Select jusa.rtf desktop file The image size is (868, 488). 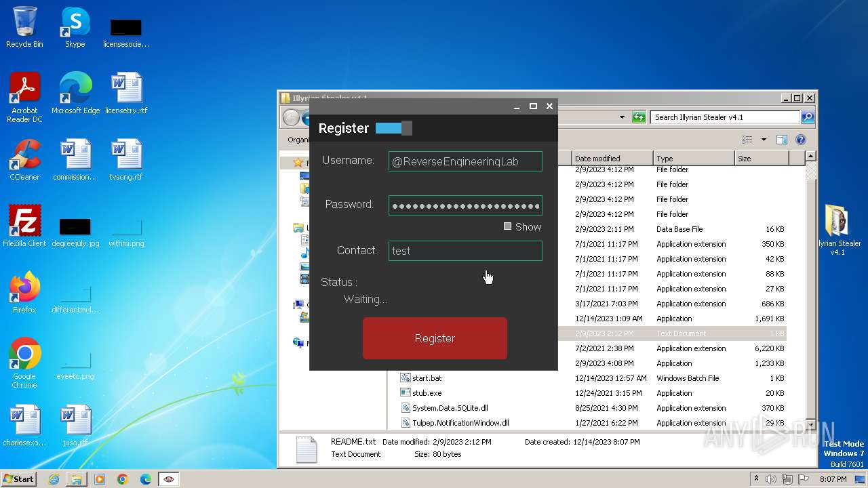click(75, 426)
